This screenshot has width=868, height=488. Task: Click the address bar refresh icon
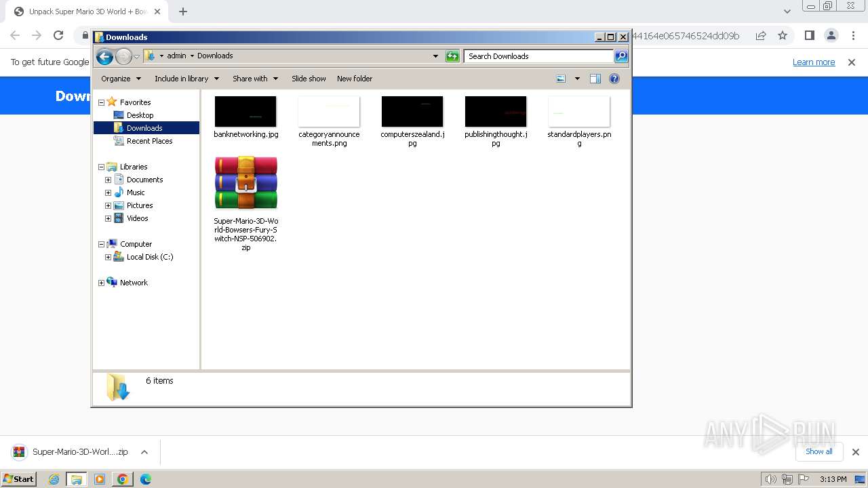pos(452,56)
